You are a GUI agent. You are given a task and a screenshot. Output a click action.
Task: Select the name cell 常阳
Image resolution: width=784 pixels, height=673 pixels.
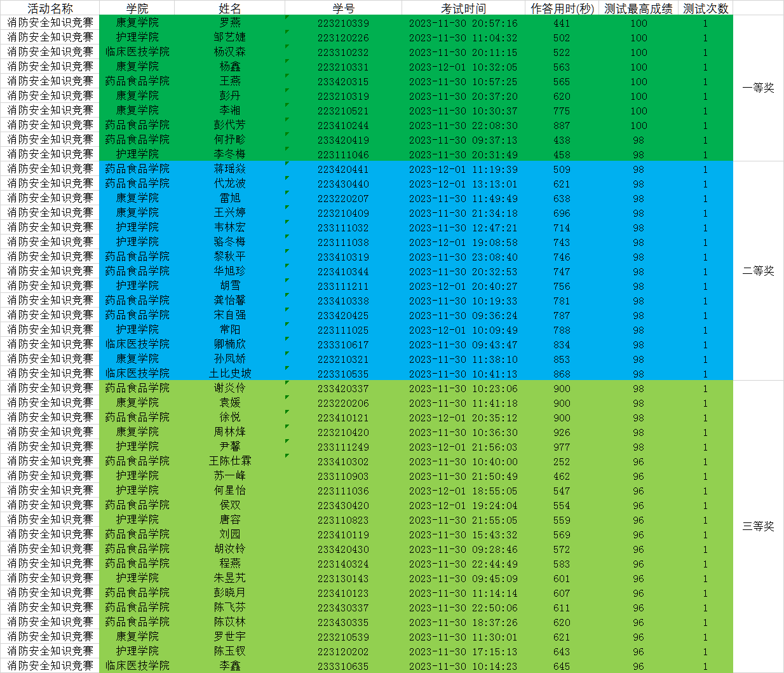[229, 330]
